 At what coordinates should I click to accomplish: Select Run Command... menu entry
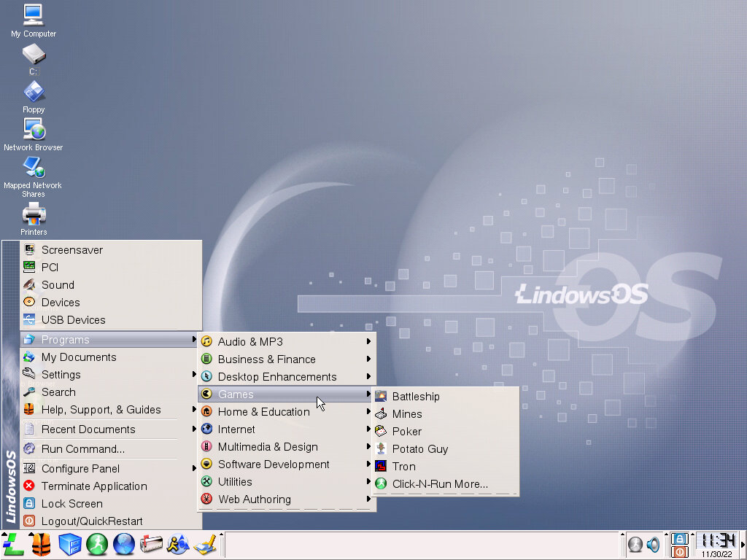pos(82,449)
